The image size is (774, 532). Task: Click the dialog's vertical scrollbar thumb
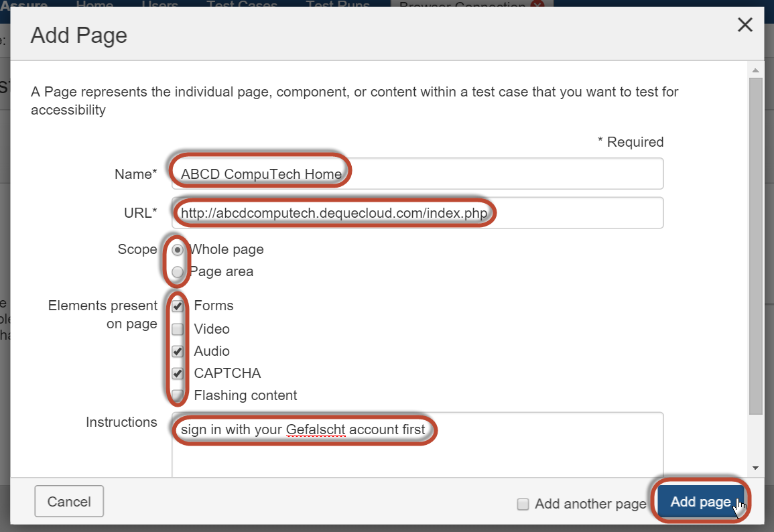click(755, 245)
